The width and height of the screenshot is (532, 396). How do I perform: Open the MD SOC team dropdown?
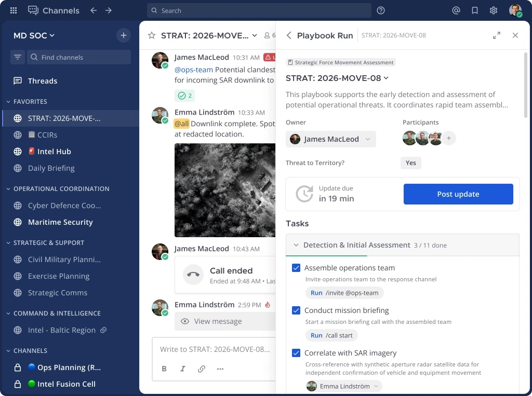[x=34, y=35]
